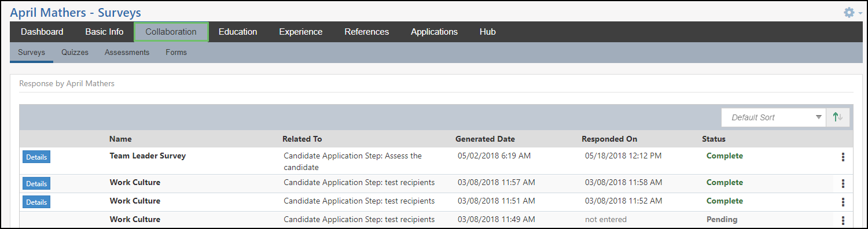Select the Surveys sub-tab
The height and width of the screenshot is (229, 868).
pyautogui.click(x=31, y=52)
